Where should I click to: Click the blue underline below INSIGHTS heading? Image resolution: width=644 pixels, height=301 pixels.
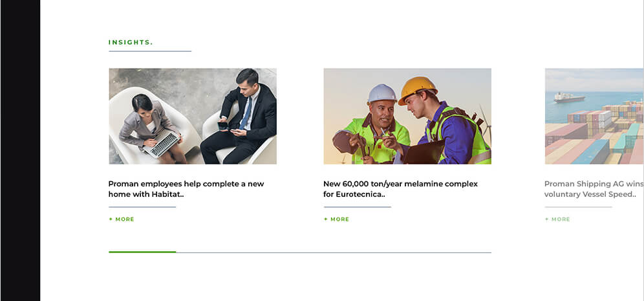click(x=150, y=51)
